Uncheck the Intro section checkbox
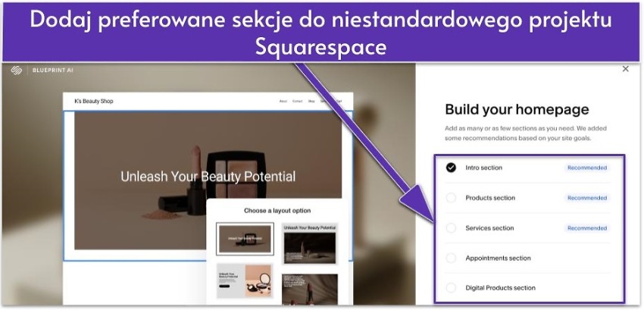The image size is (644, 310). tap(451, 168)
